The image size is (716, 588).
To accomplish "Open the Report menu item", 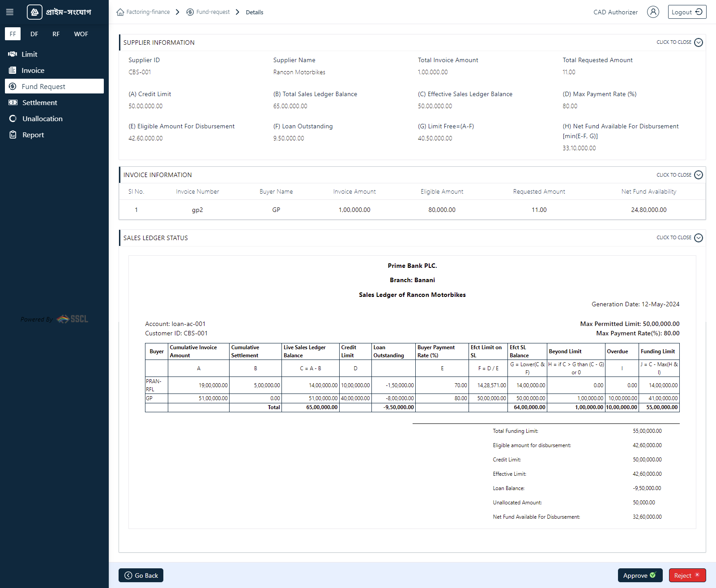I will click(x=54, y=135).
